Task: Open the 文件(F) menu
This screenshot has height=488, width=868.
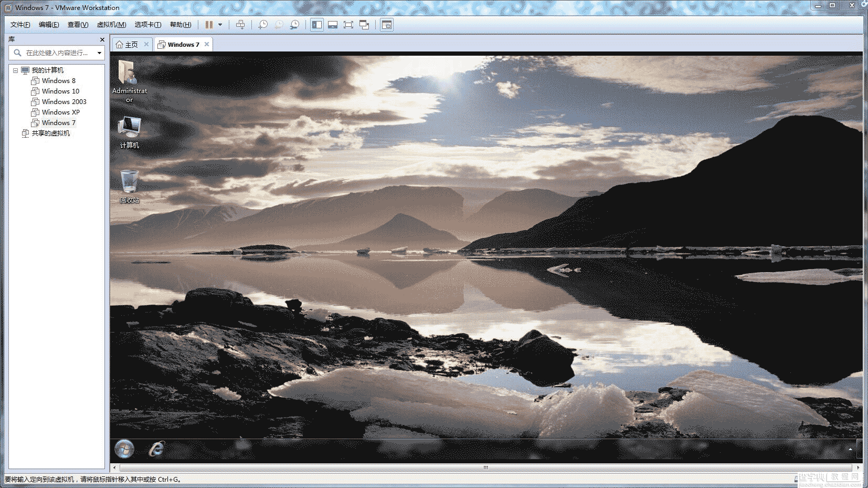Action: click(x=20, y=25)
